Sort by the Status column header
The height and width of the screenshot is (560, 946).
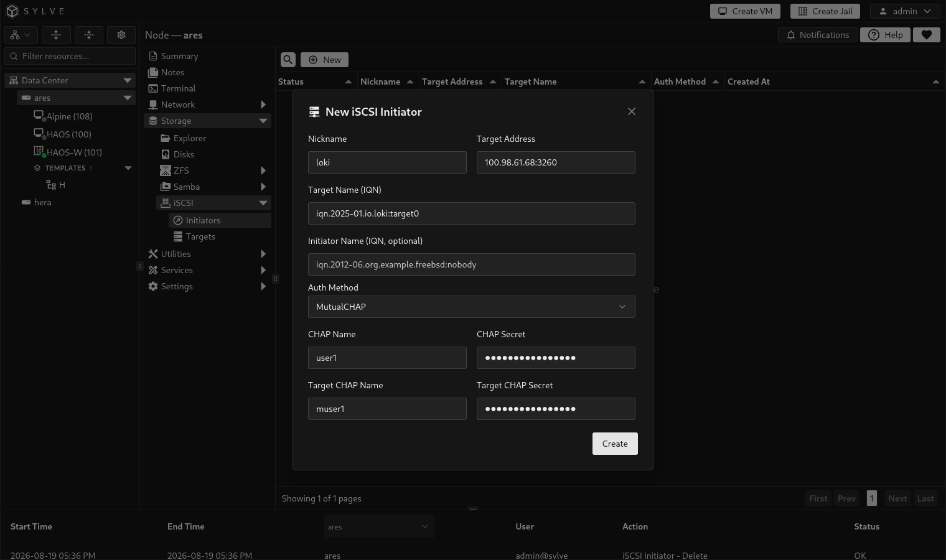pyautogui.click(x=316, y=82)
